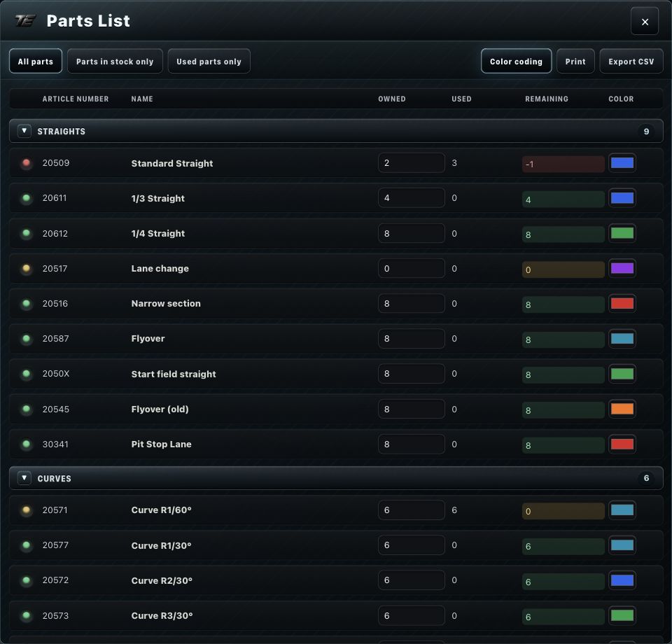Edit owned count for 1/3 Straight
672x644 pixels.
tap(412, 198)
